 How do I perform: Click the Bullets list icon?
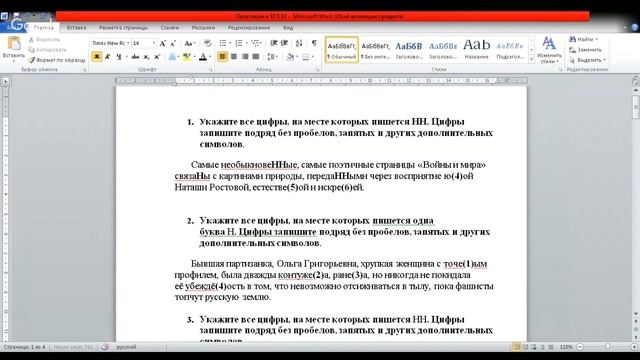coord(223,43)
